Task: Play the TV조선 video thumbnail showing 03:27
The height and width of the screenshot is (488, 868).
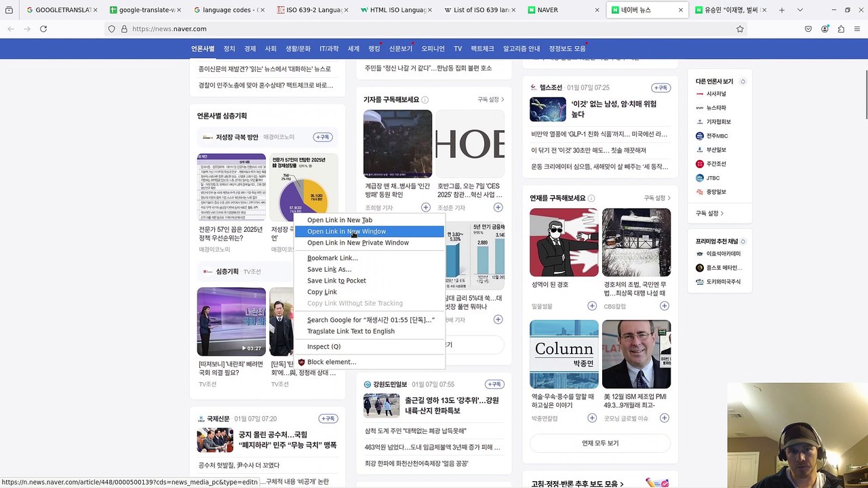Action: [x=231, y=322]
